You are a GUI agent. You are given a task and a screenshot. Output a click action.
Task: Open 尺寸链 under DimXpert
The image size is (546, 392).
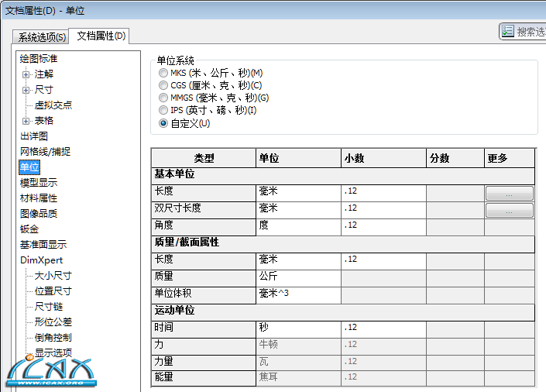coord(49,307)
